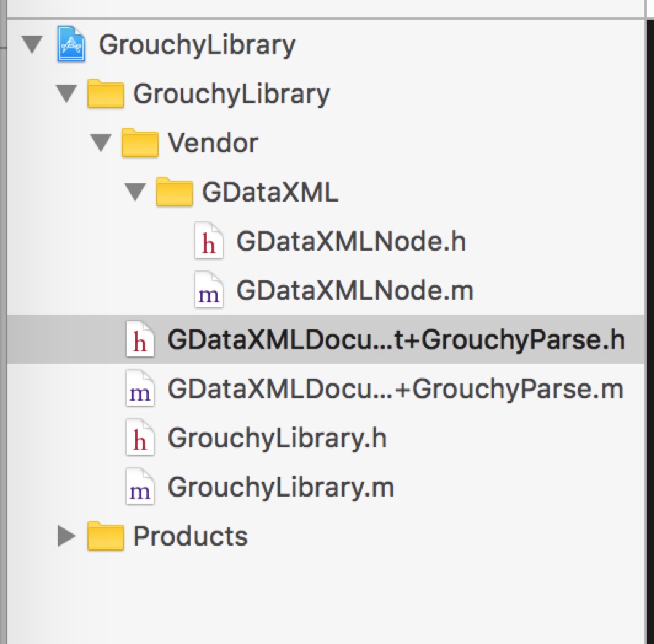Collapse the Vendor folder disclosure triangle
This screenshot has width=654, height=644.
click(100, 143)
